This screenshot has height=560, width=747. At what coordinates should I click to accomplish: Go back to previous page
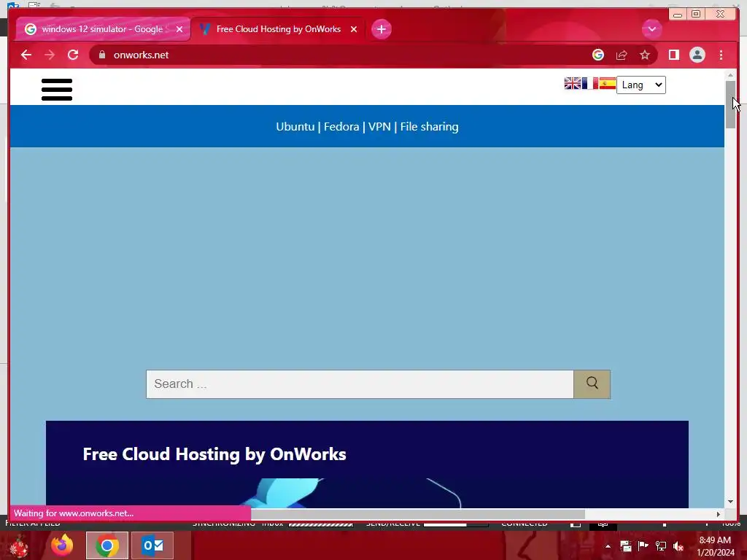click(26, 55)
